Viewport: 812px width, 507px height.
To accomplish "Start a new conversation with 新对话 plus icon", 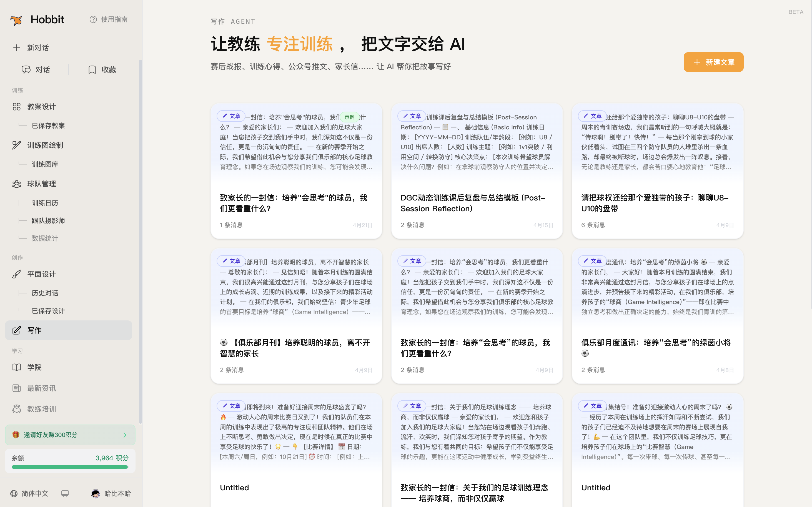I will [16, 47].
